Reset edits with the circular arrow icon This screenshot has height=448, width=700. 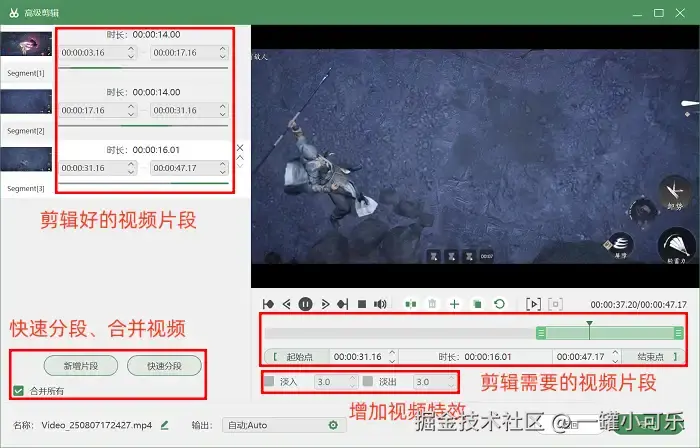coord(500,304)
